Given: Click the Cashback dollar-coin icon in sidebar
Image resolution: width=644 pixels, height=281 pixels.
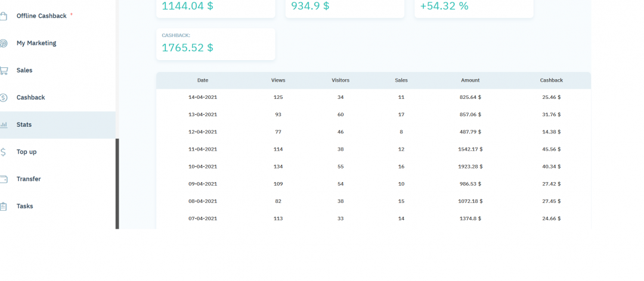Looking at the screenshot, I should click(4, 98).
